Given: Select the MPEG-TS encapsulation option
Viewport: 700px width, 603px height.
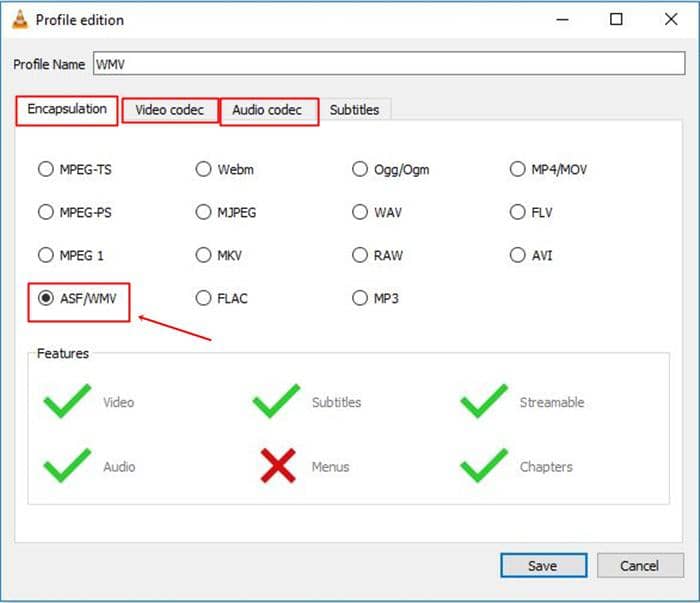Looking at the screenshot, I should pyautogui.click(x=46, y=169).
